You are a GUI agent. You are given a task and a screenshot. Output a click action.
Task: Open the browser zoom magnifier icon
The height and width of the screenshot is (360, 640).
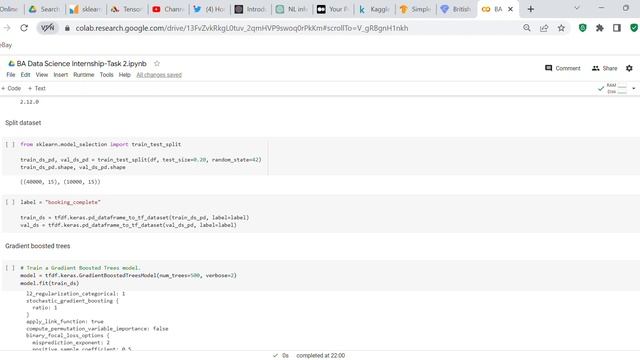527,28
